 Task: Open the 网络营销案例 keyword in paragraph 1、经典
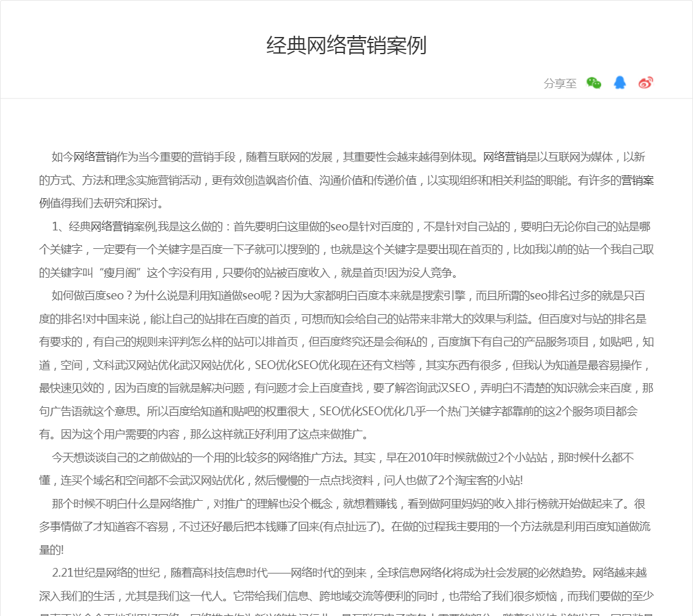pos(123,227)
